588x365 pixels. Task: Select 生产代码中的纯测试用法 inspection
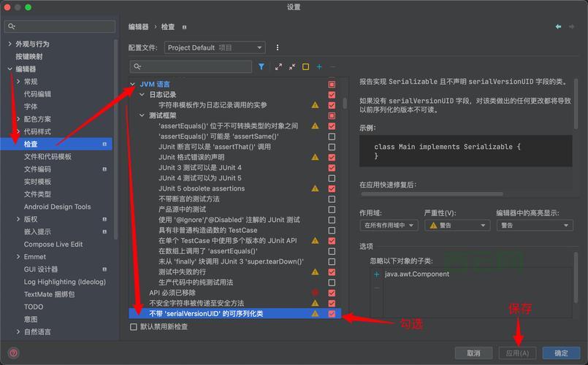pyautogui.click(x=196, y=283)
